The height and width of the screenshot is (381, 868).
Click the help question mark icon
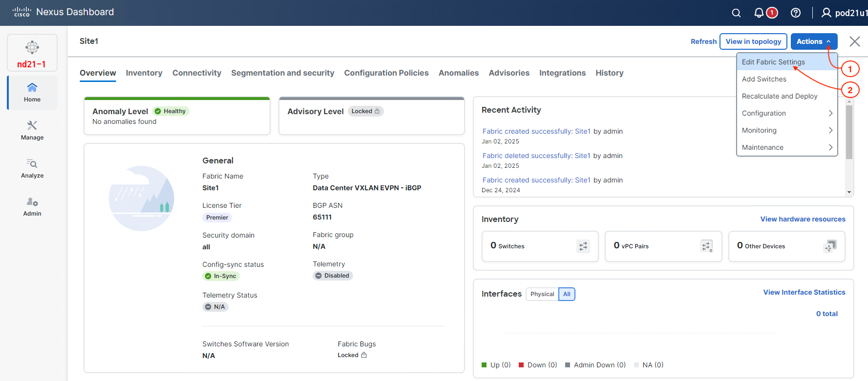coord(795,13)
